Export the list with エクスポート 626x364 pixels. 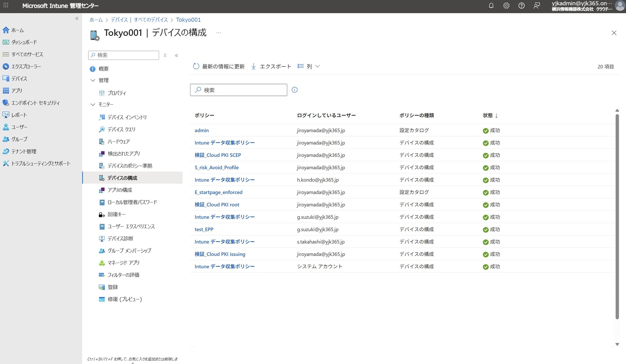[271, 66]
